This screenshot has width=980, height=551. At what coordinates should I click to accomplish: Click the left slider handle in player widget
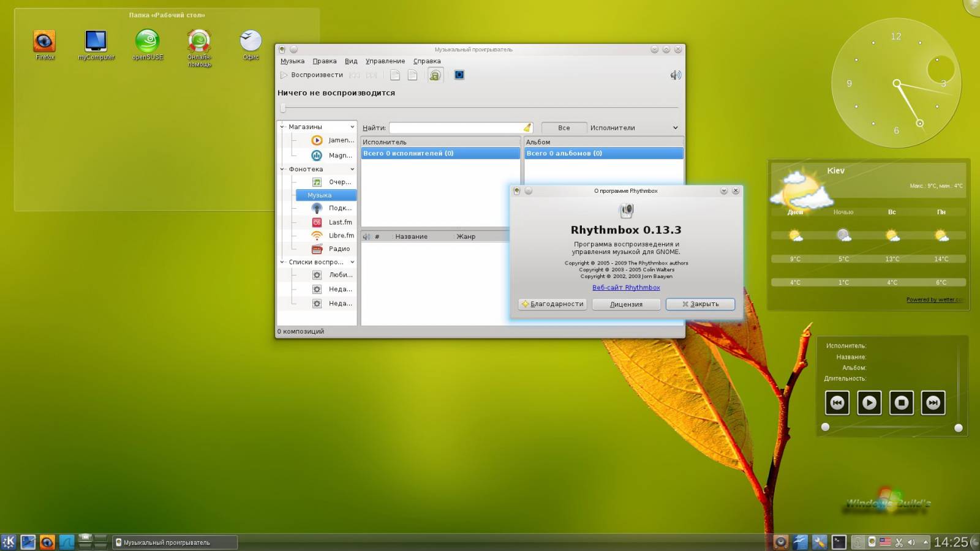click(x=825, y=427)
